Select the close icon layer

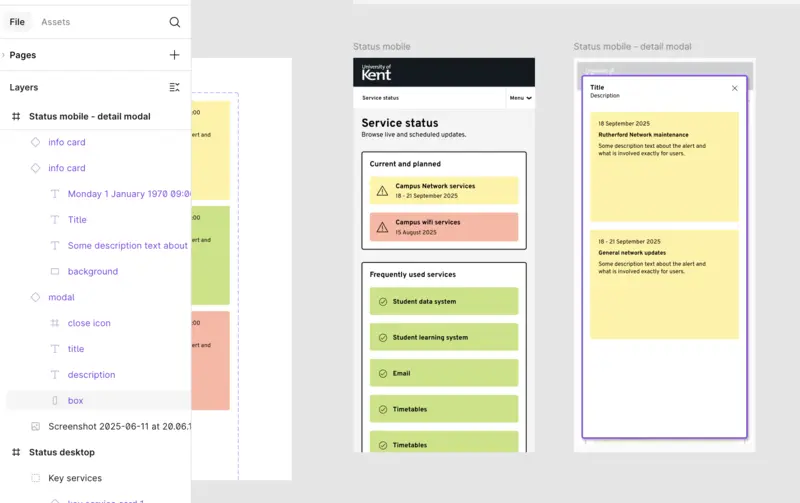pos(89,323)
